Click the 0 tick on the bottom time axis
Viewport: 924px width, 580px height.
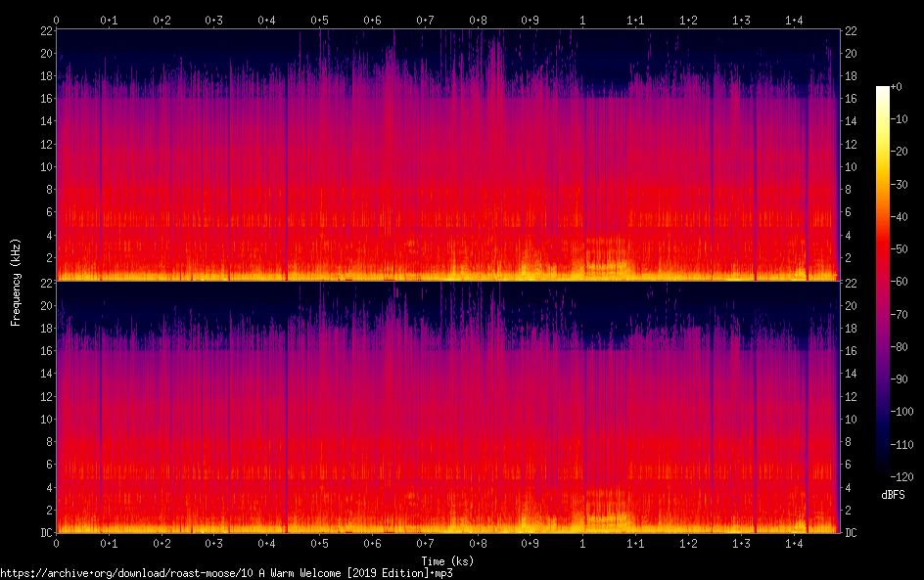[56, 543]
